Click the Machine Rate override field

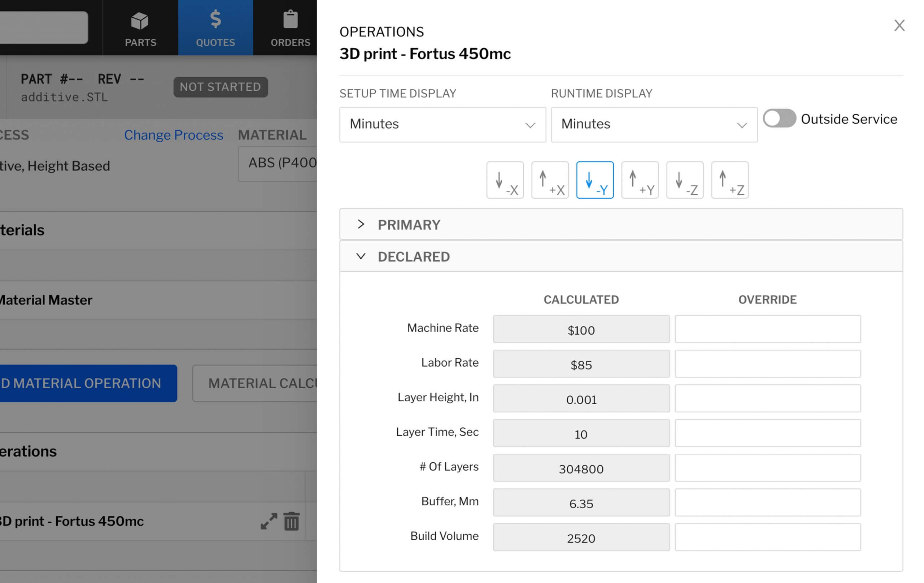767,329
